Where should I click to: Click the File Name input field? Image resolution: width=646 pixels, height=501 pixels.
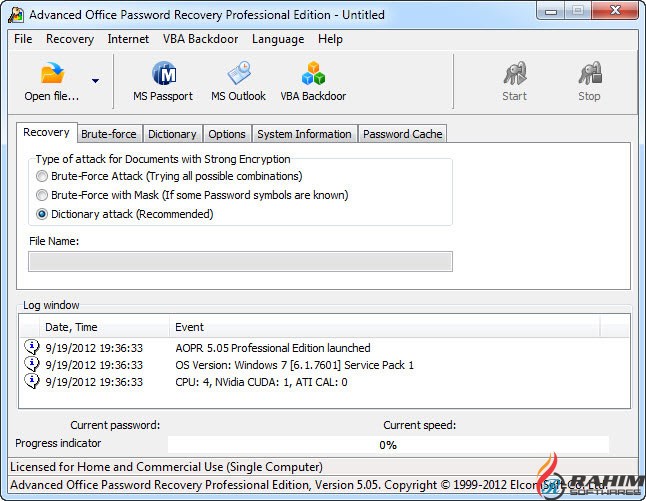click(x=240, y=262)
